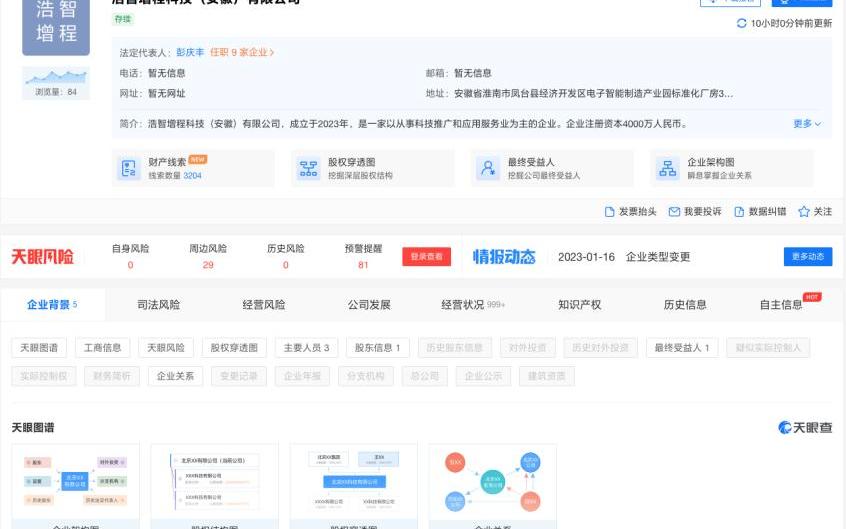Click the 关注 star icon

tap(803, 212)
